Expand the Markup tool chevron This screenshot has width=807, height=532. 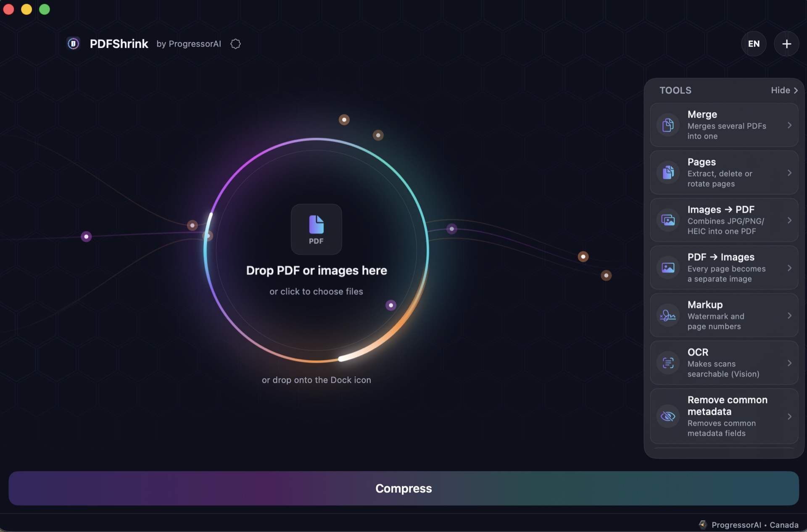789,316
